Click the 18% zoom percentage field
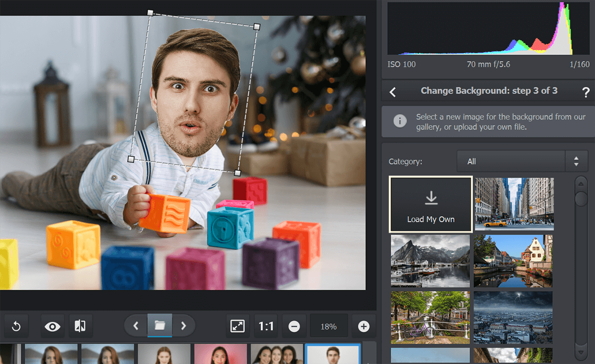This screenshot has height=364, width=595. (328, 326)
